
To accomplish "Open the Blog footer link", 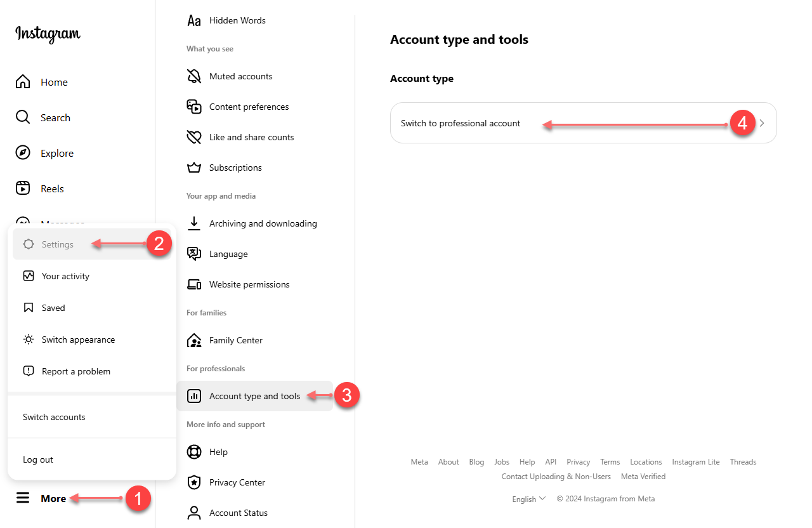I will point(476,462).
